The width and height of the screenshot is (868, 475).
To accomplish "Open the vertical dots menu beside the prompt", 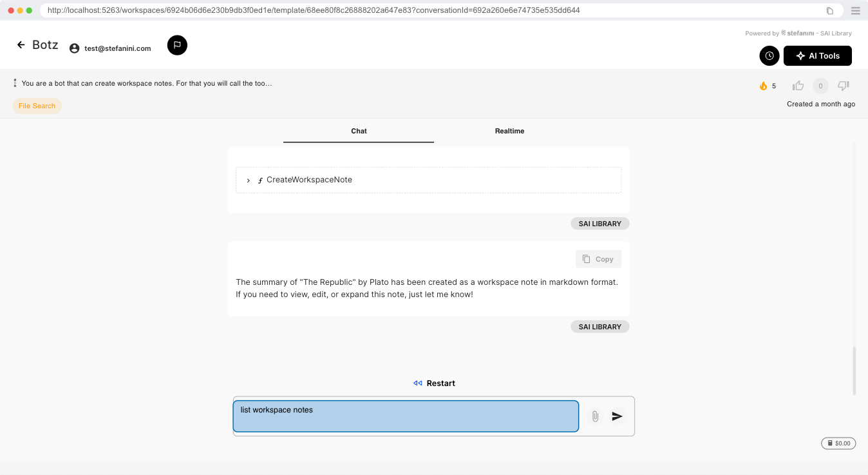I will (x=15, y=83).
